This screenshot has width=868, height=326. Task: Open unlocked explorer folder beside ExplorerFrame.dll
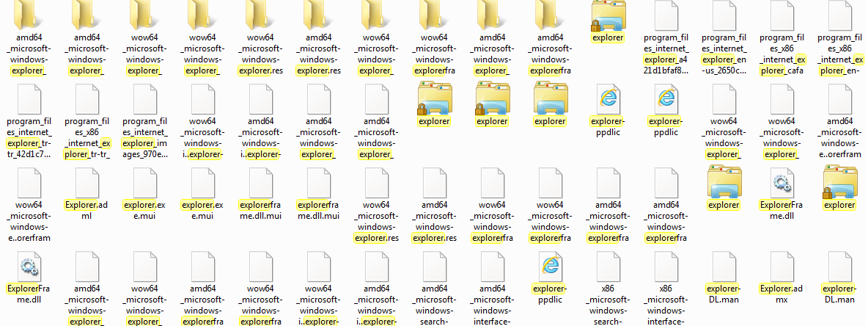[x=724, y=182]
